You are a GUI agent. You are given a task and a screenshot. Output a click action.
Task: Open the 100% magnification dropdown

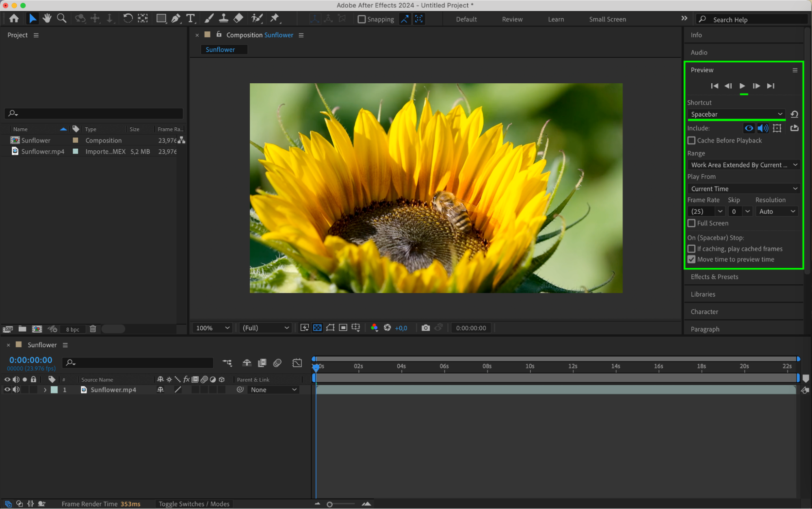212,328
